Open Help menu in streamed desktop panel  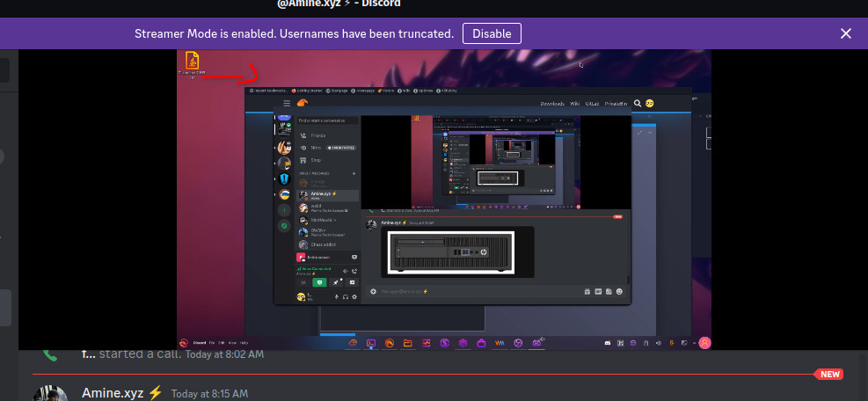click(244, 343)
